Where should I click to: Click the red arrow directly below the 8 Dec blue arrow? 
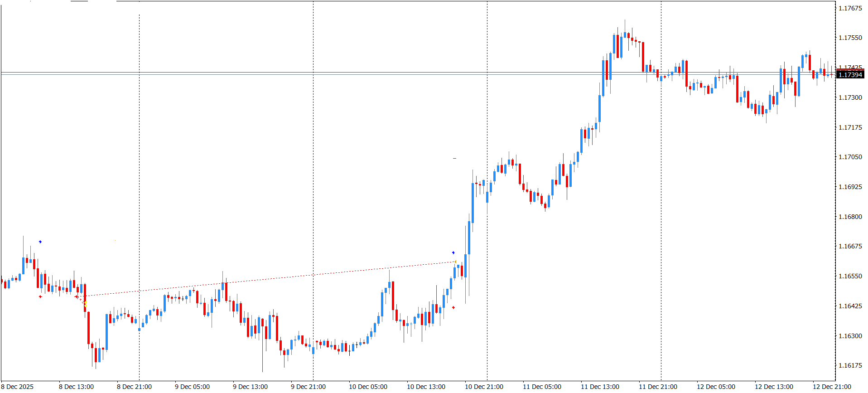[40, 297]
